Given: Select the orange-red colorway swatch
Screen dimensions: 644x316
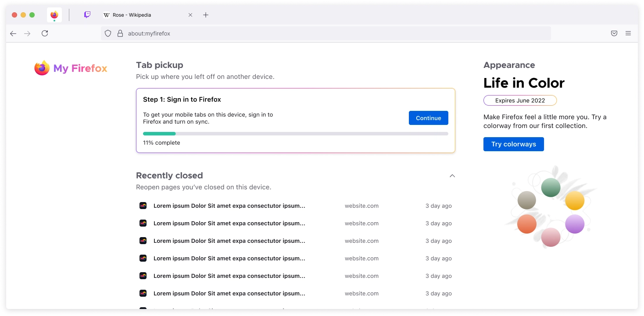Looking at the screenshot, I should click(x=527, y=224).
